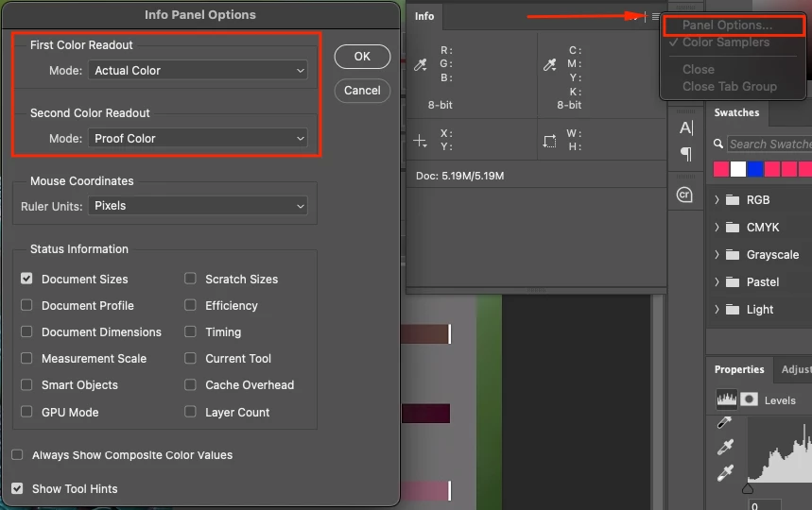Click the crosshair coordinates icon in Info panel
Screen dimensions: 812x510
tap(420, 141)
